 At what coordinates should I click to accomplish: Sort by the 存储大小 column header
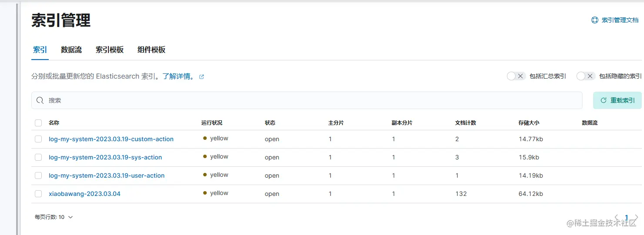[x=529, y=123]
